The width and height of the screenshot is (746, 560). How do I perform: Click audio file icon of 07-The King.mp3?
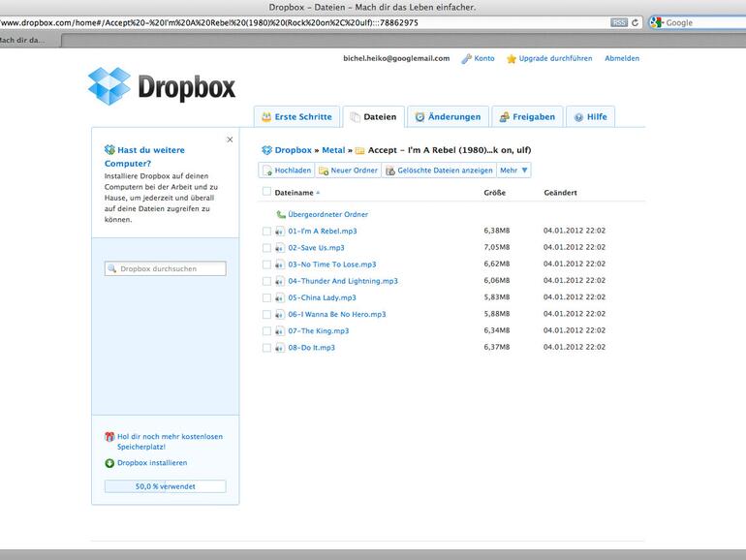click(x=280, y=331)
